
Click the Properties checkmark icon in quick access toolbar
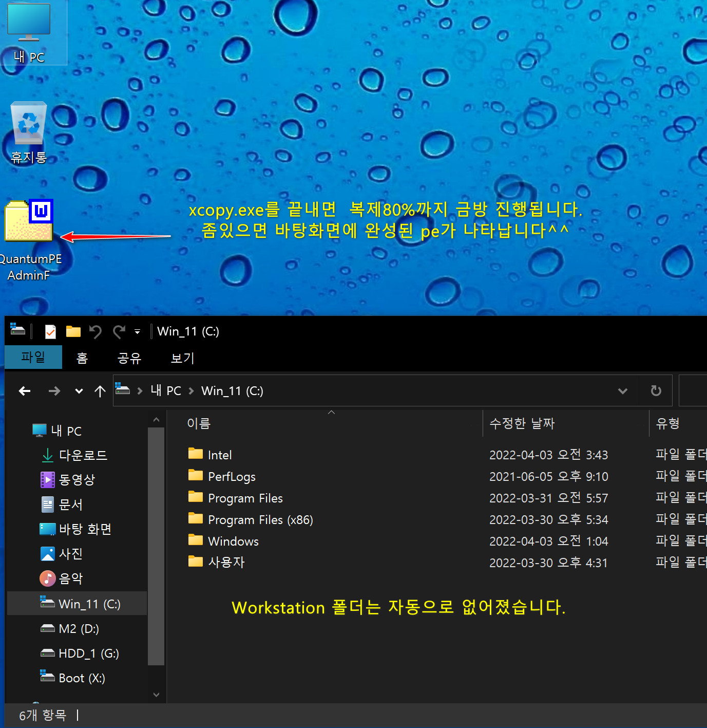(50, 331)
